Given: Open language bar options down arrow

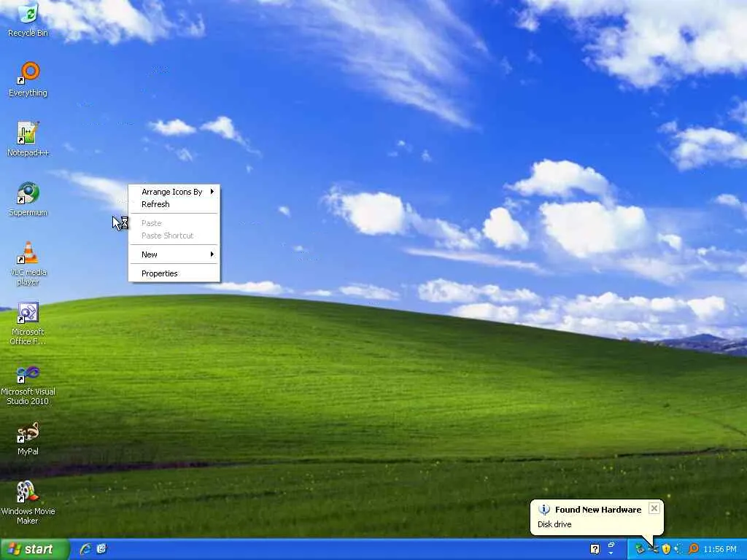Looking at the screenshot, I should click(611, 553).
